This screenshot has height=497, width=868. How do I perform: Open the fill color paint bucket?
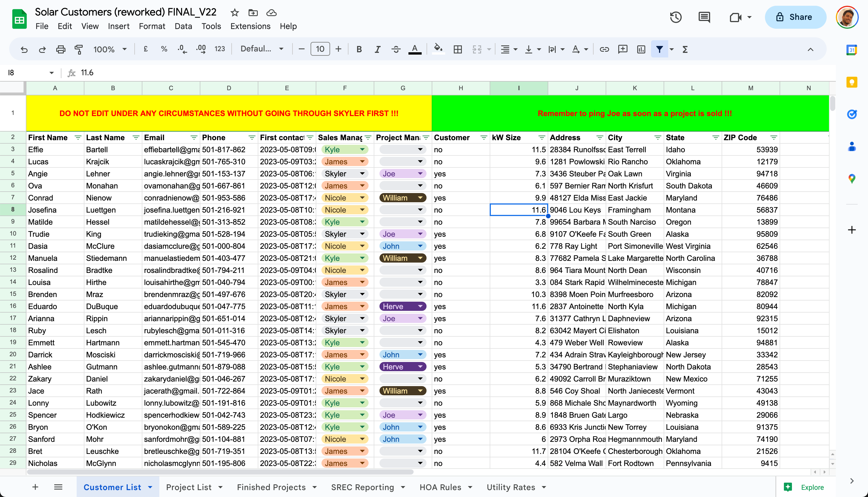coord(438,49)
